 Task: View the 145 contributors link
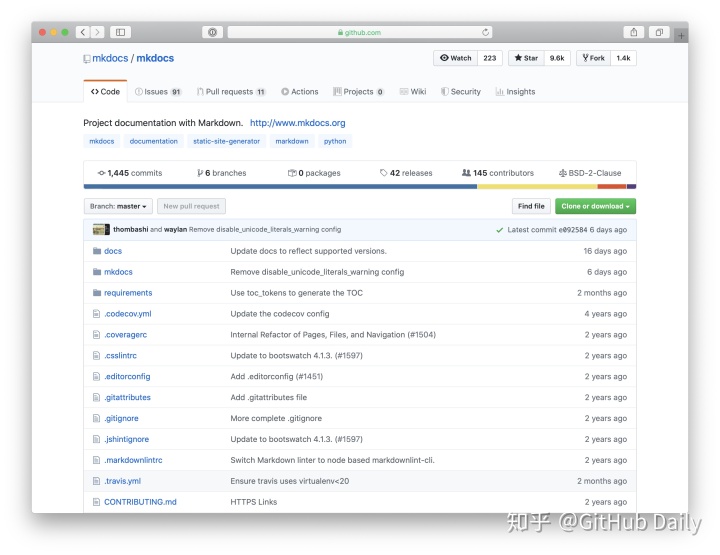pos(498,173)
